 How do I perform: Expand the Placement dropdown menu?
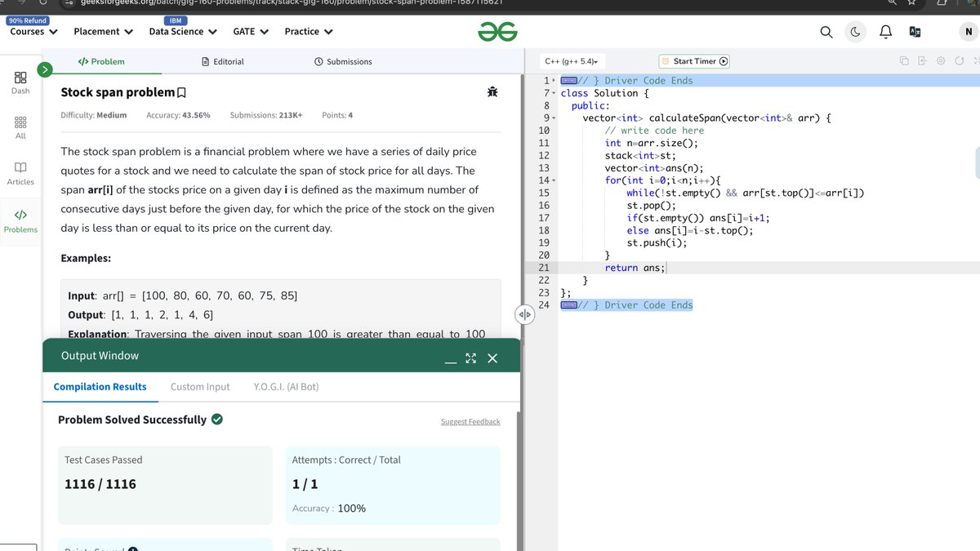(x=103, y=32)
